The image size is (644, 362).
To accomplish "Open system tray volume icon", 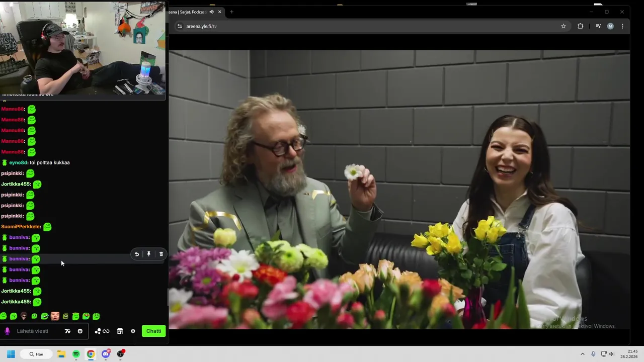I will [611, 354].
